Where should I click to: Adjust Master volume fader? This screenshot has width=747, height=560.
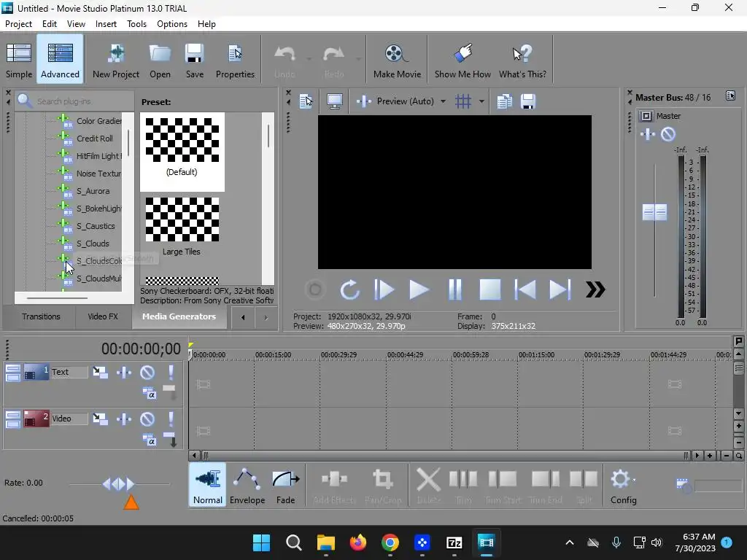tap(654, 212)
